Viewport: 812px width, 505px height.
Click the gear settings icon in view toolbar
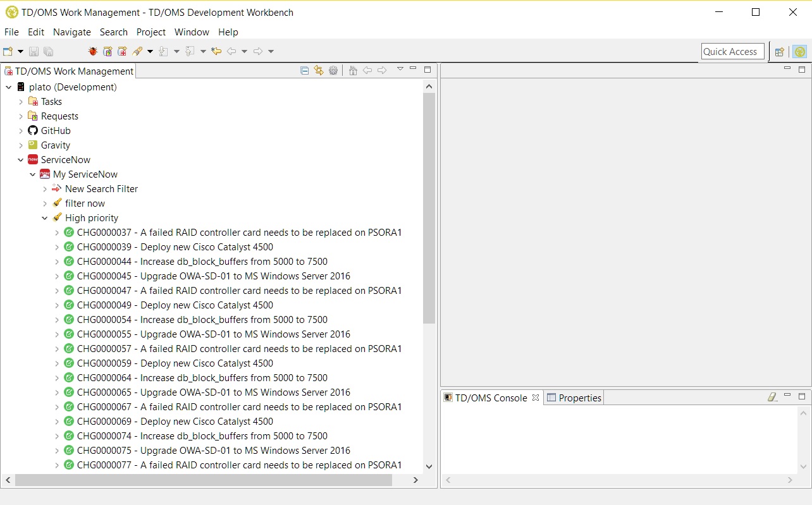click(333, 70)
